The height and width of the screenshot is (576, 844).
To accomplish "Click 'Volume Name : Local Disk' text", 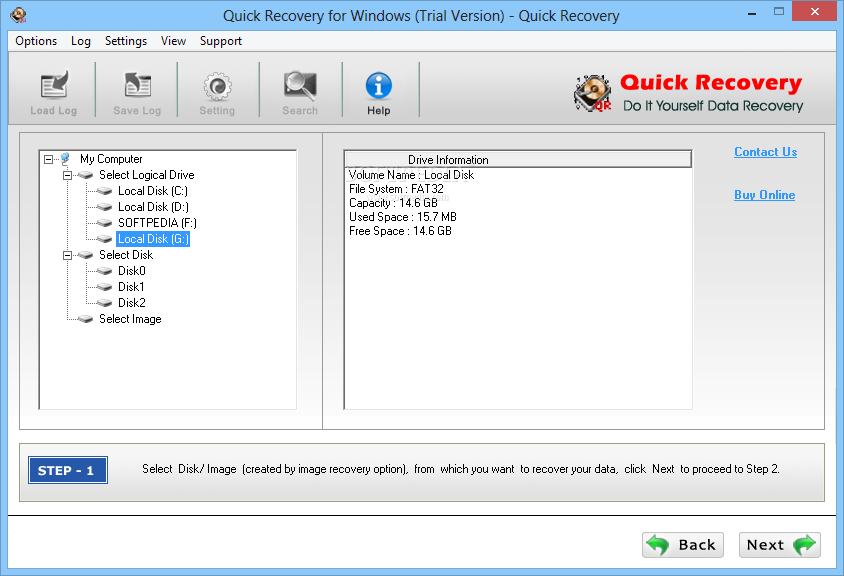I will [x=411, y=175].
